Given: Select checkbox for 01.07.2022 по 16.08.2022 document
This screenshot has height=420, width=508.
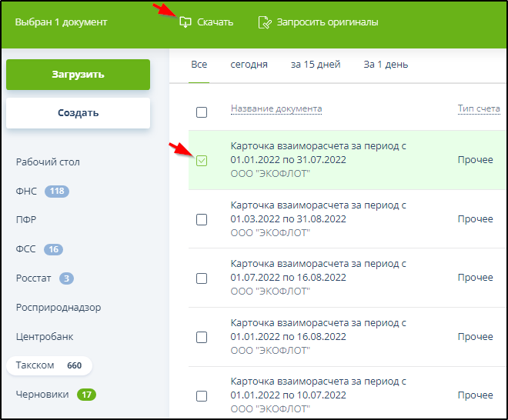Looking at the screenshot, I should click(x=202, y=278).
